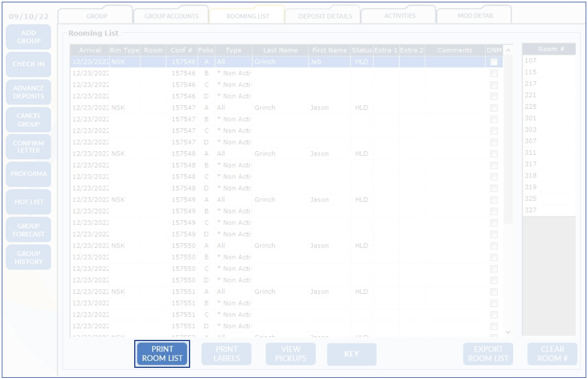Open the Mod Detail tab
The height and width of the screenshot is (379, 588).
(475, 16)
